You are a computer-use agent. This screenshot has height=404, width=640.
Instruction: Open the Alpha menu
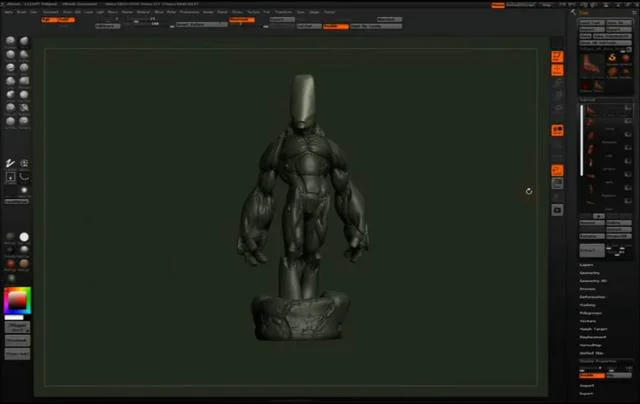tap(8, 12)
